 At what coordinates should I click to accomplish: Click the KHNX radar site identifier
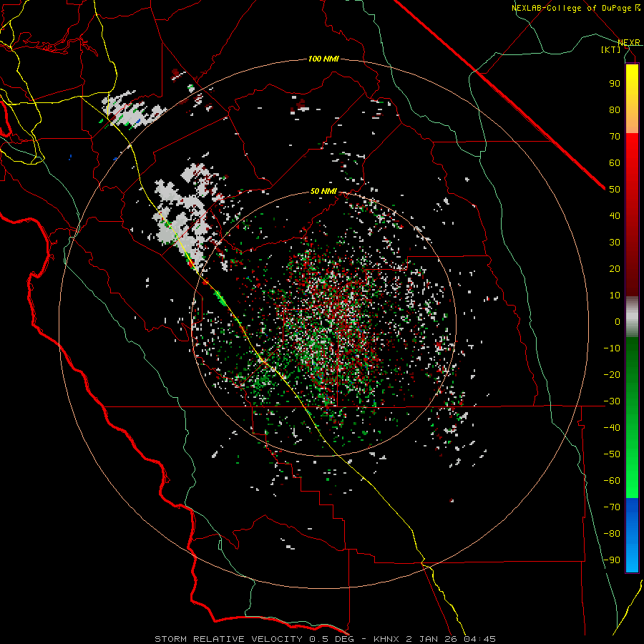(386, 639)
